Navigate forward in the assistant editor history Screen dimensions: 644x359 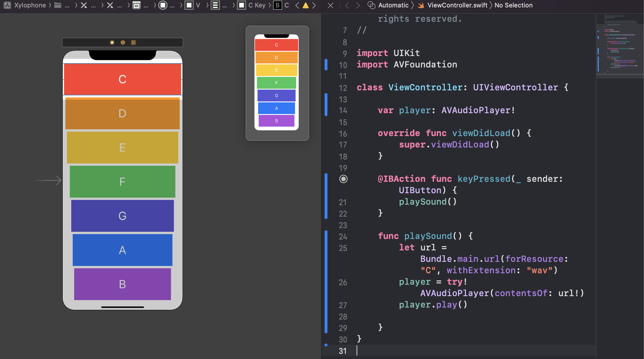[x=358, y=5]
